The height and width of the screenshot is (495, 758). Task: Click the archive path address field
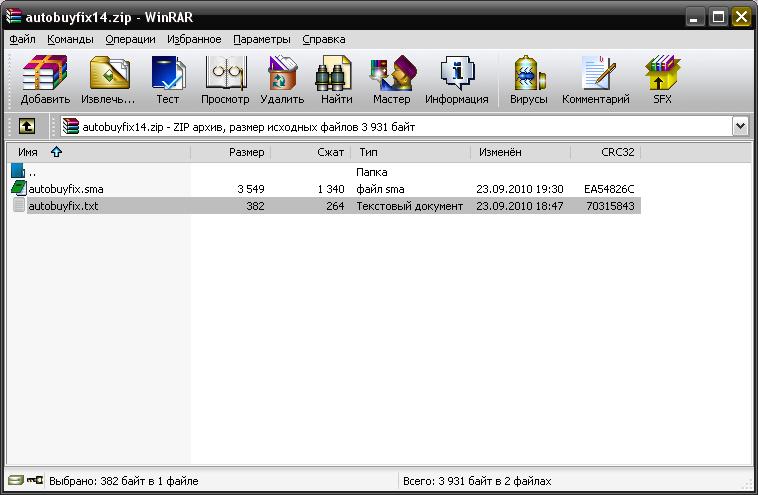click(396, 127)
